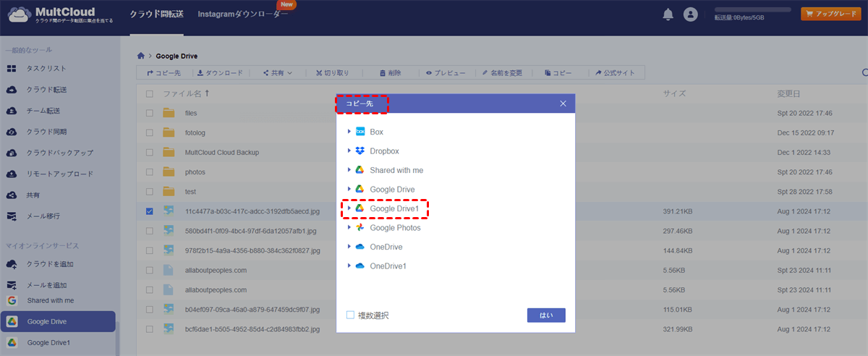Click Google Drive breadcrumb link

176,56
